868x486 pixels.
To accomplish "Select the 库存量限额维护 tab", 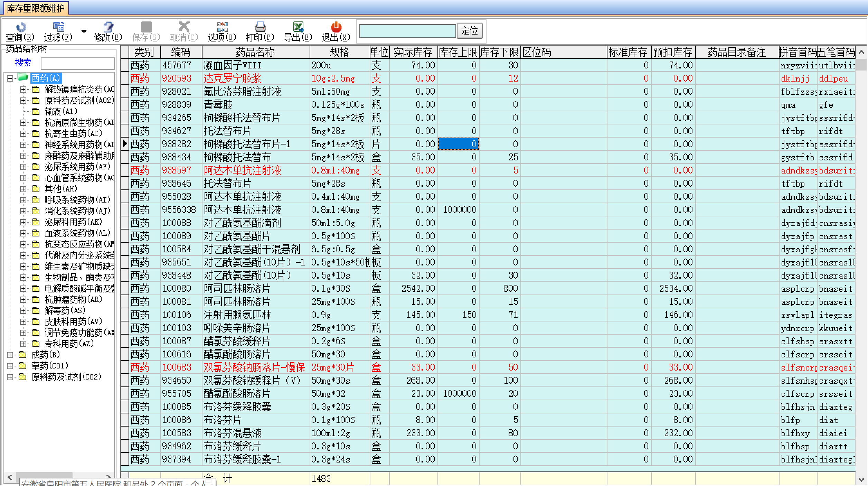I will click(x=35, y=8).
